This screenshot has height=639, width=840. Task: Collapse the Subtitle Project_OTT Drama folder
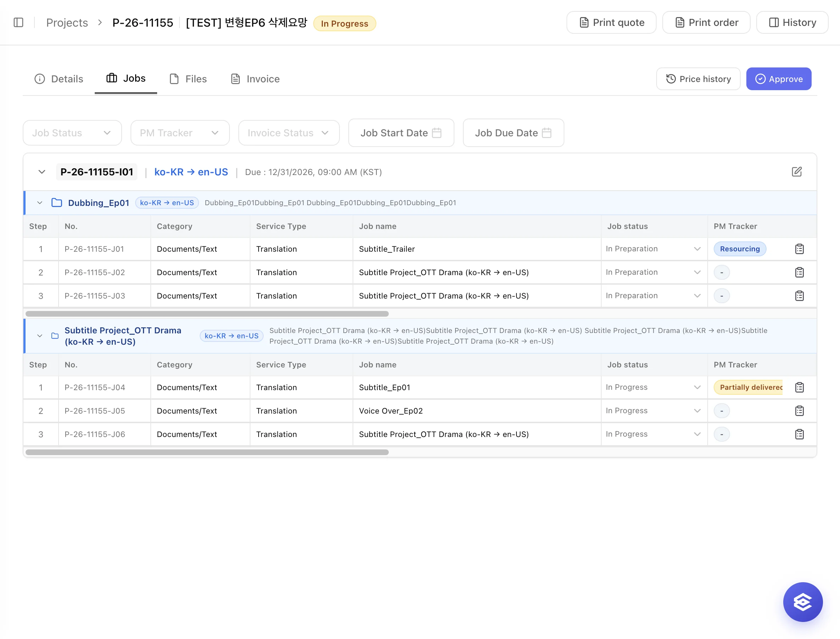click(x=39, y=336)
